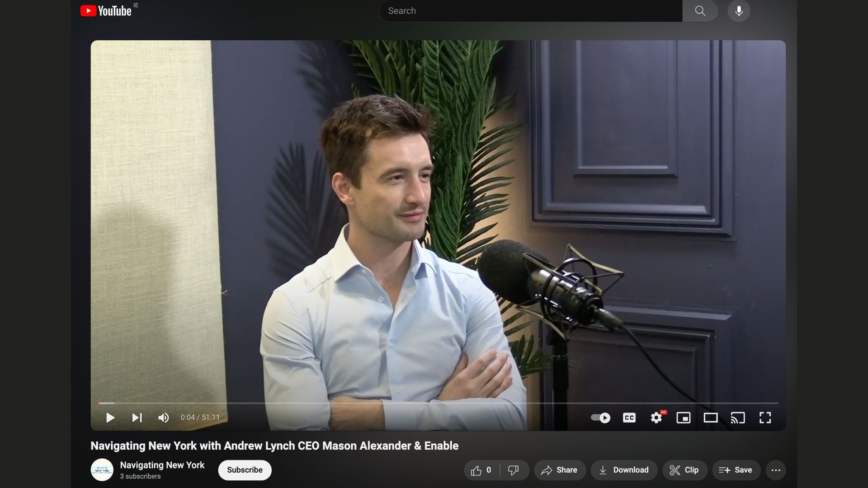Download the video
The image size is (868, 488).
623,470
